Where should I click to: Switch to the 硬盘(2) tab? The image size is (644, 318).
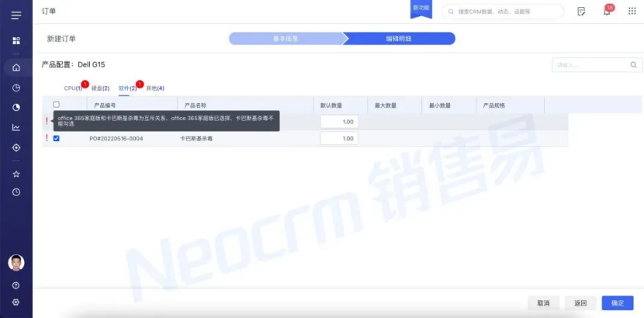point(100,88)
